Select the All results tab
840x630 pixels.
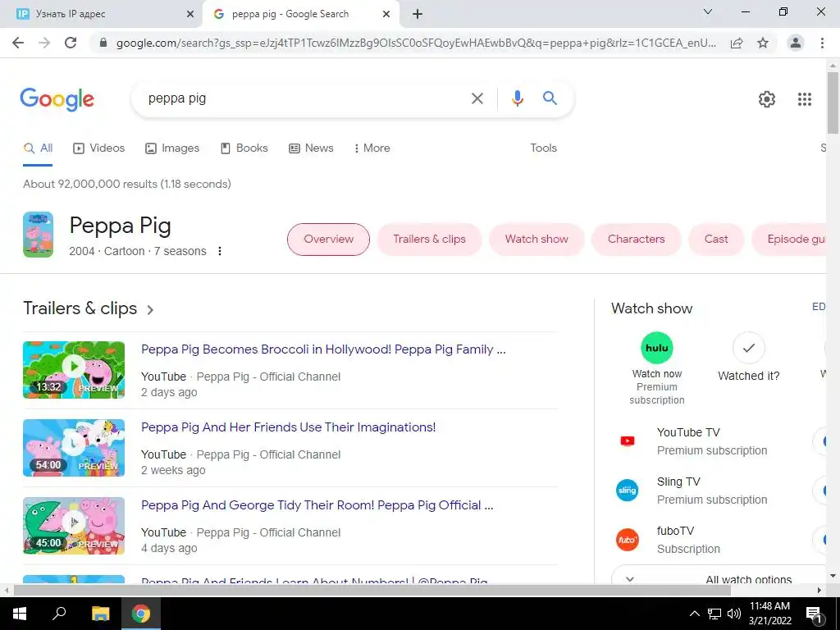coord(38,148)
